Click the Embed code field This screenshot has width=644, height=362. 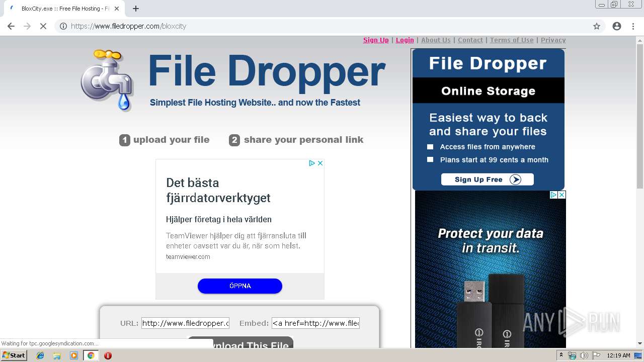(x=316, y=323)
